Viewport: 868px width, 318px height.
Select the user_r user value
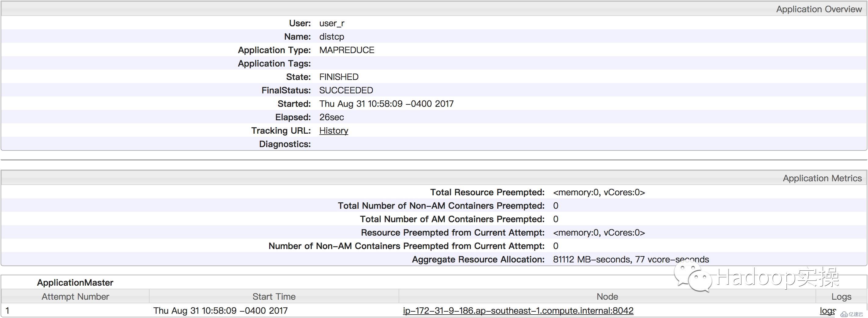point(332,23)
